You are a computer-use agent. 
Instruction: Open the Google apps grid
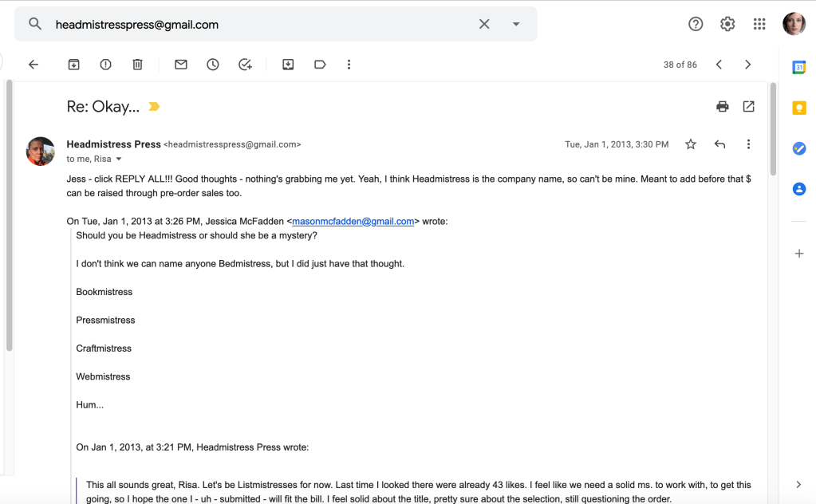coord(759,24)
